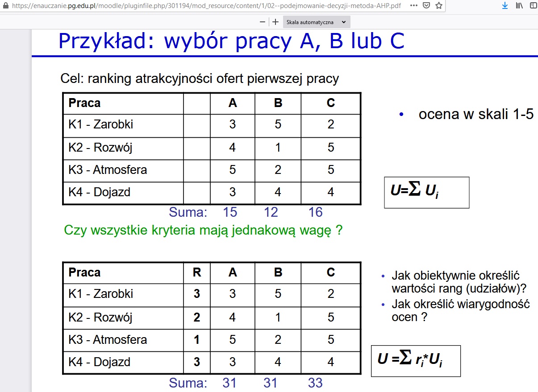Viewport: 538px width, 392px height.
Task: Toggle the browser sidebar icon
Action: 533,6
